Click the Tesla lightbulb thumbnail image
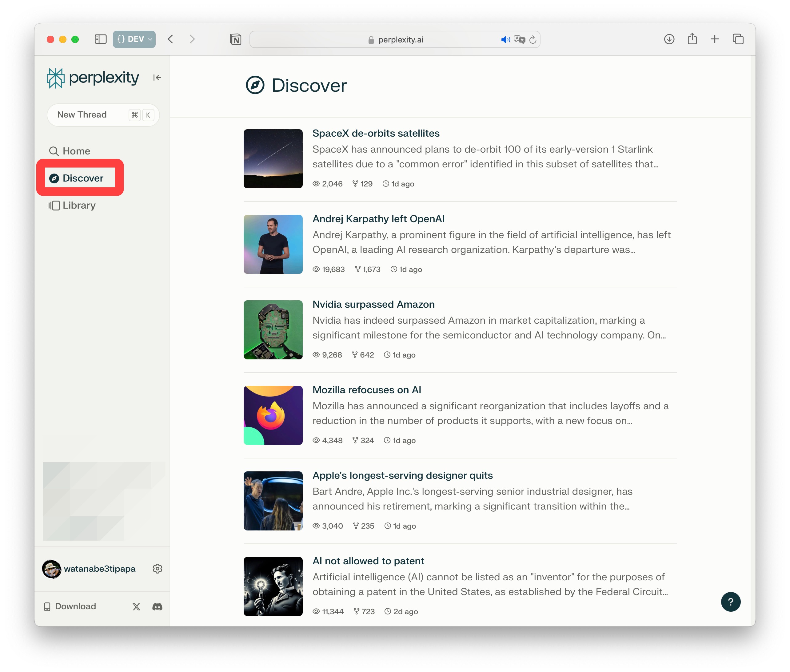Image resolution: width=790 pixels, height=672 pixels. [273, 586]
